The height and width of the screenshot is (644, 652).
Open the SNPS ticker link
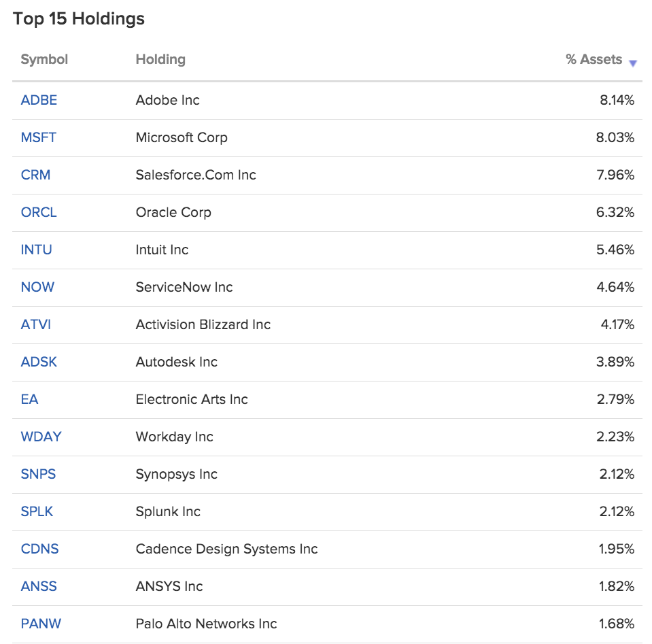38,475
